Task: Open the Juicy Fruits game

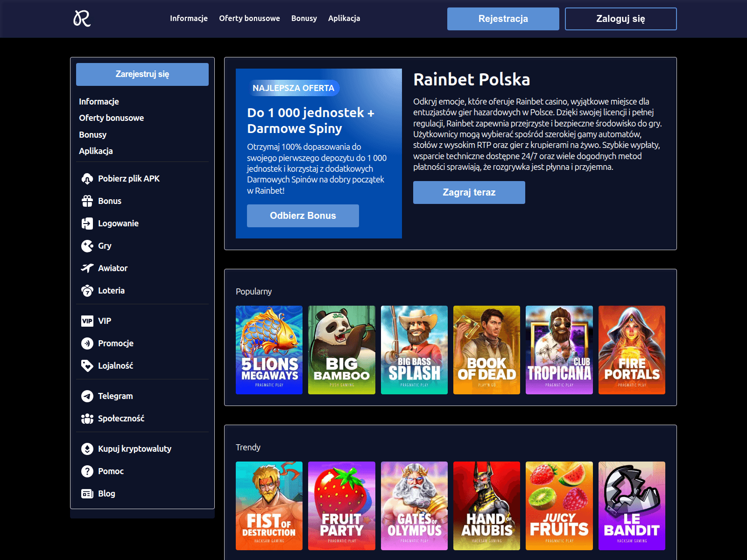Action: [x=559, y=506]
